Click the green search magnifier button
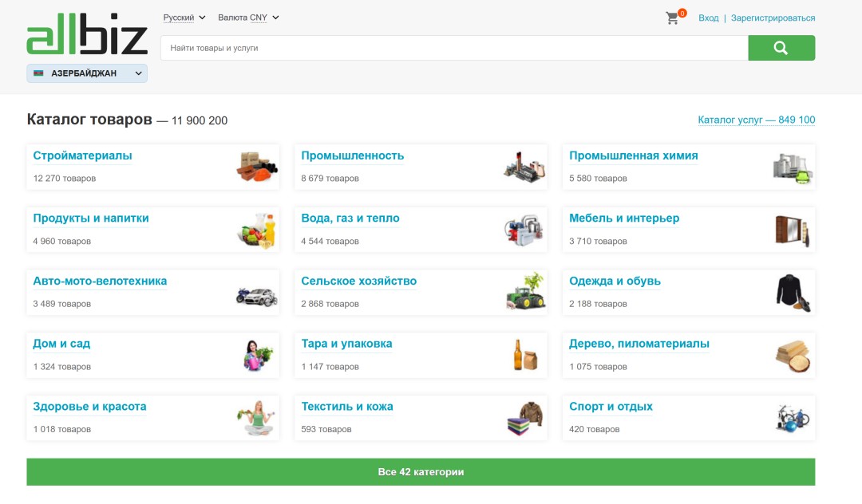 (781, 48)
